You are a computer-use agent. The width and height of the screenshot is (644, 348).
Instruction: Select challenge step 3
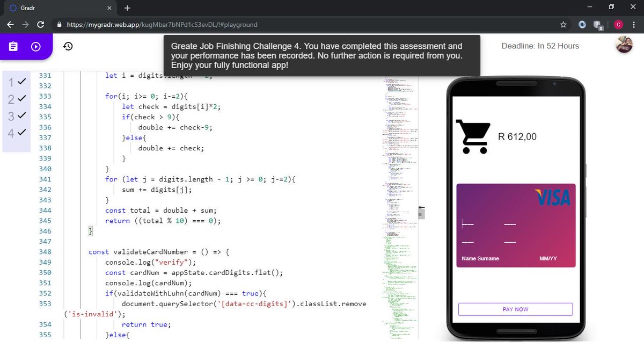click(x=17, y=115)
